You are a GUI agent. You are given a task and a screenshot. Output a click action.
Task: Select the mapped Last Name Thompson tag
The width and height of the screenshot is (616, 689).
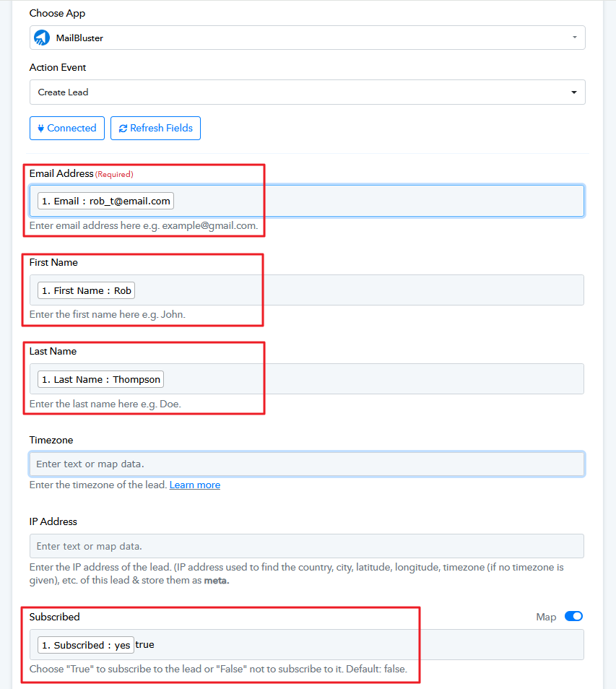point(100,379)
